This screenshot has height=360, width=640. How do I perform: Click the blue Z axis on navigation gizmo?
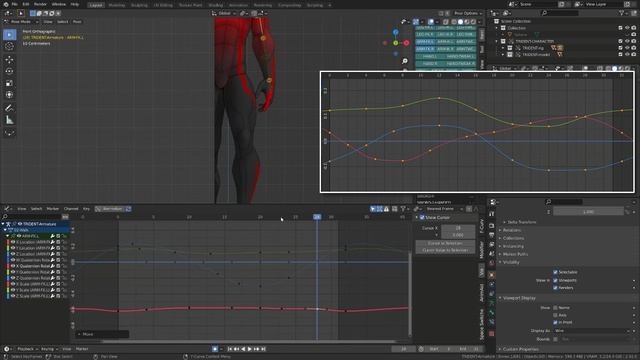[x=396, y=32]
